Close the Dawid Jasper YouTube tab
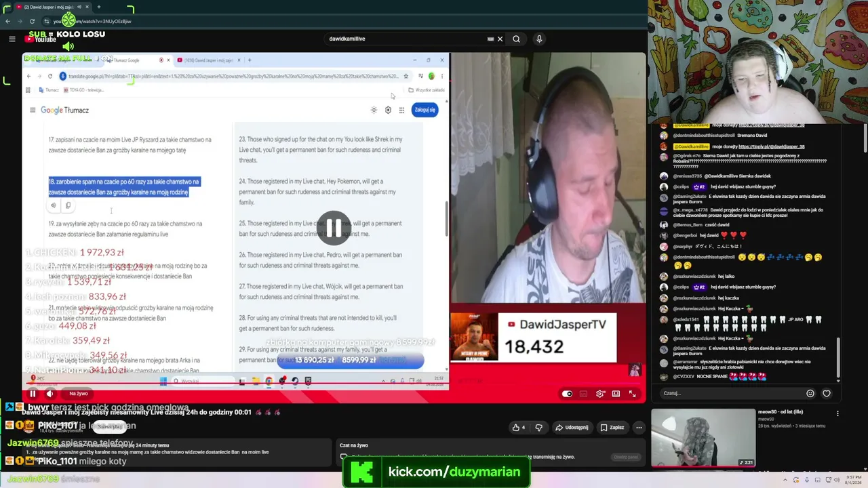 coord(88,7)
